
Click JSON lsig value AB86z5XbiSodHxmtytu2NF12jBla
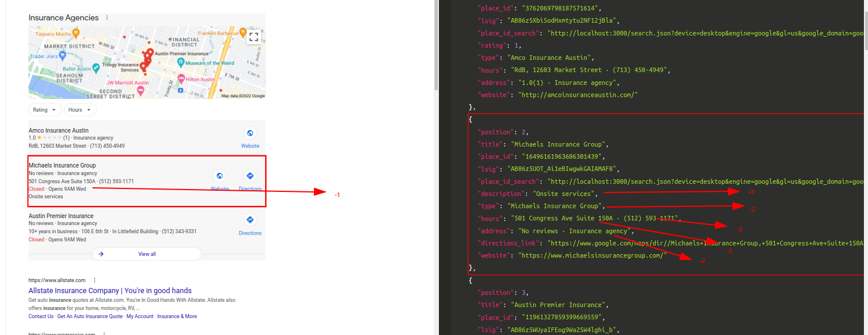coord(562,20)
